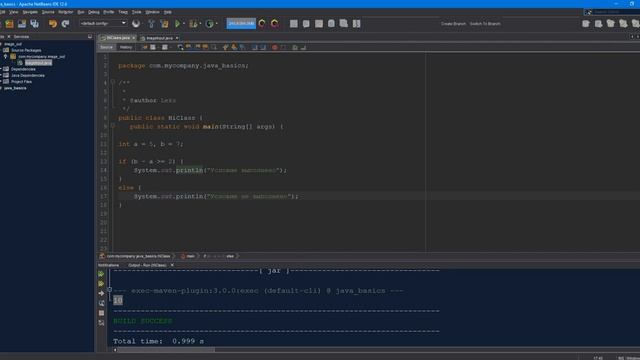Open the Run Project dropdown arrow
The image size is (640, 360).
pyautogui.click(x=184, y=24)
